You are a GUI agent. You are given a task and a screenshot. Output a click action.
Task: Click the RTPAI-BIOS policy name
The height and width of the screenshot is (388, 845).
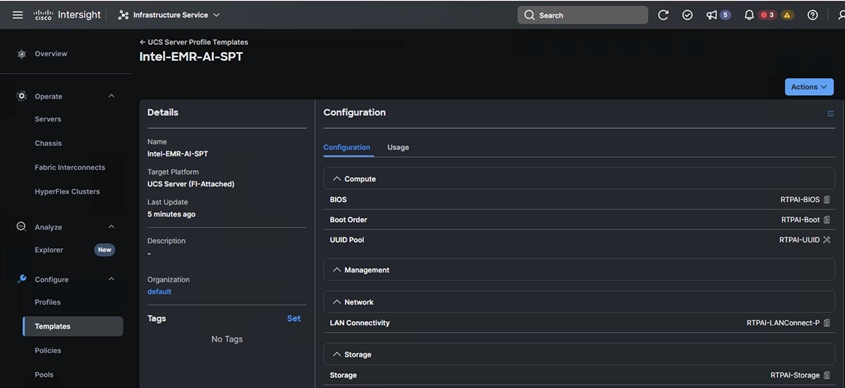(800, 200)
